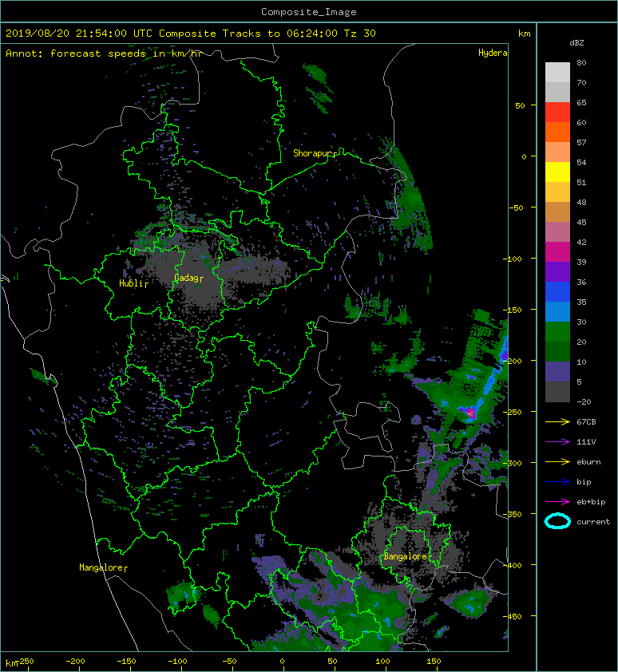Image resolution: width=618 pixels, height=672 pixels.
Task: Click the magenta eb+bip arrow legend symbol
Action: click(x=557, y=501)
